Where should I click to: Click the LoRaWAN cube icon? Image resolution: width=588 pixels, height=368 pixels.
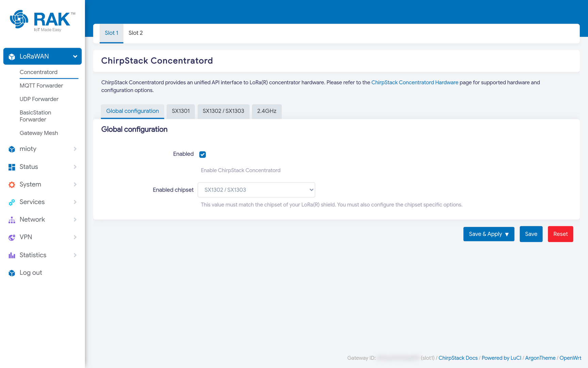(x=12, y=57)
